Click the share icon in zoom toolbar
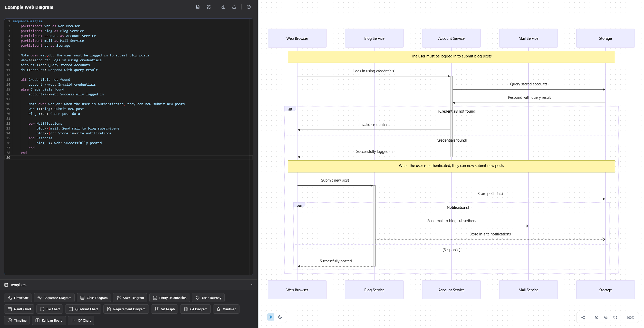 pos(583,317)
